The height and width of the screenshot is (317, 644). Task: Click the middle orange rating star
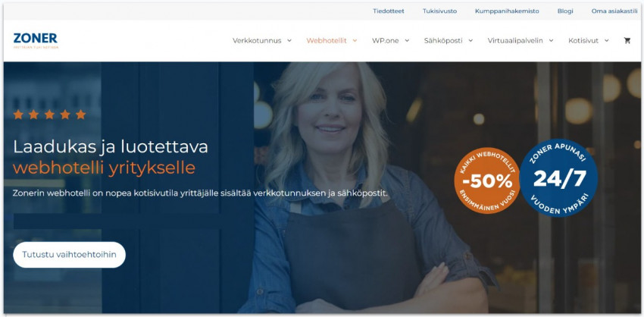[49, 115]
